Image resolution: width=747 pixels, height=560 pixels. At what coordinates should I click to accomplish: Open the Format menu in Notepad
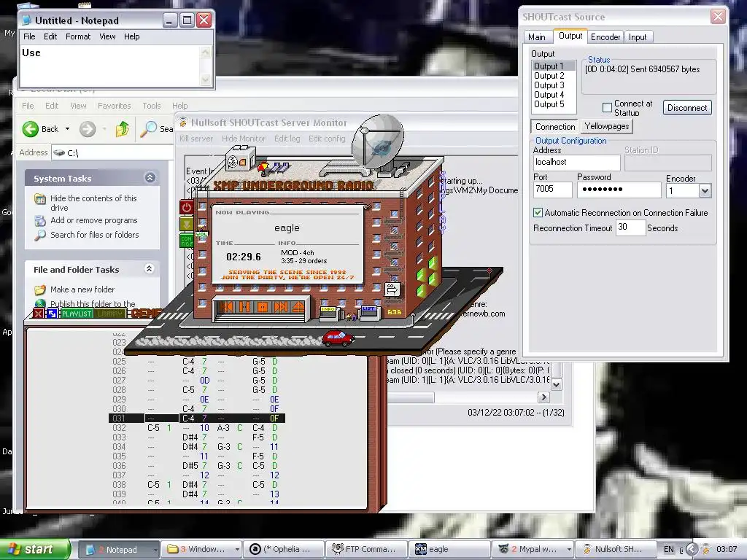pyautogui.click(x=78, y=36)
